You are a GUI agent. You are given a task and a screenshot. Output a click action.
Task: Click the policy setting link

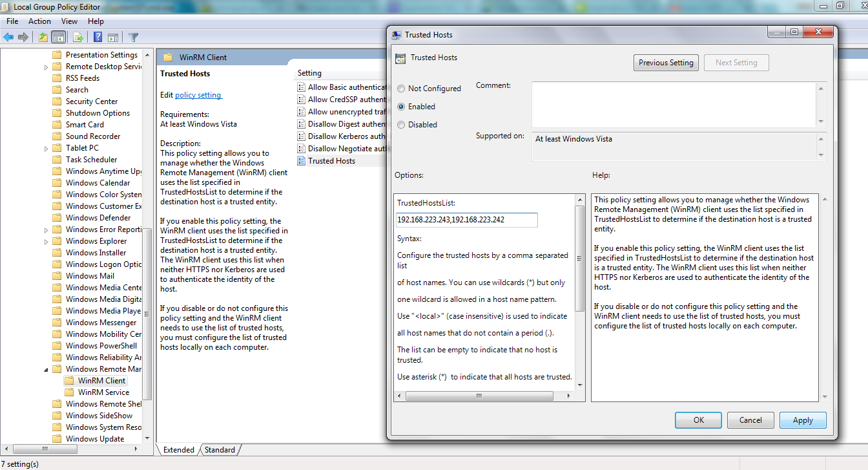198,95
